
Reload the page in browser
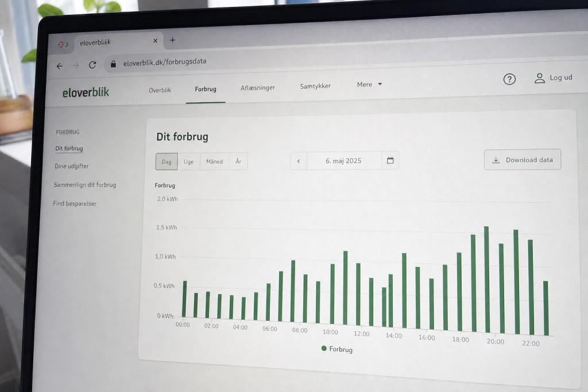pyautogui.click(x=92, y=65)
